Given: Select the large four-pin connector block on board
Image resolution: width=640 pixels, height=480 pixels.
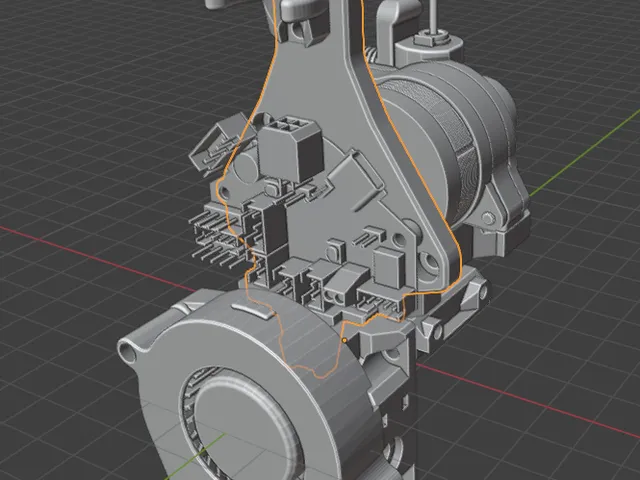Looking at the screenshot, I should click(291, 149).
